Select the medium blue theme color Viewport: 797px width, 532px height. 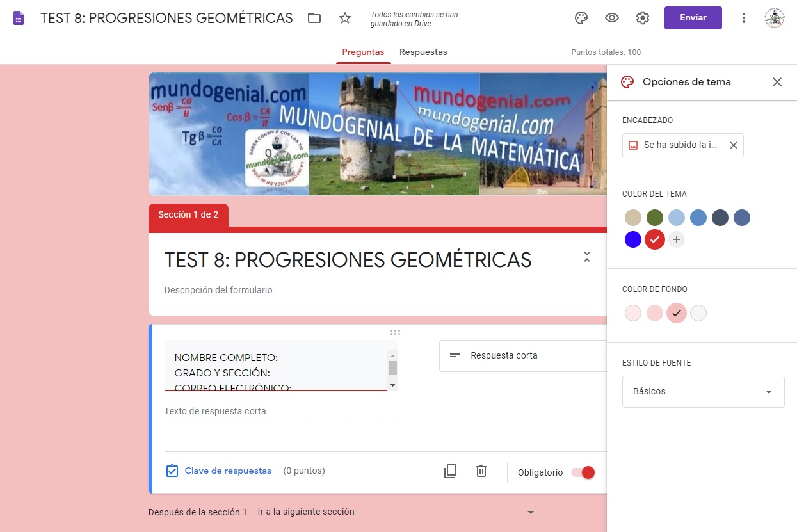coord(698,218)
